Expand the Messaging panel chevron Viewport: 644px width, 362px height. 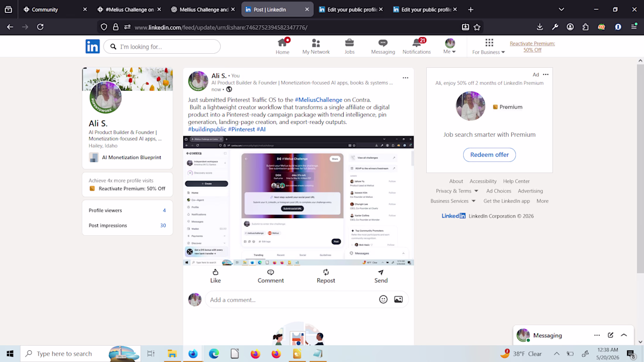coord(624,335)
